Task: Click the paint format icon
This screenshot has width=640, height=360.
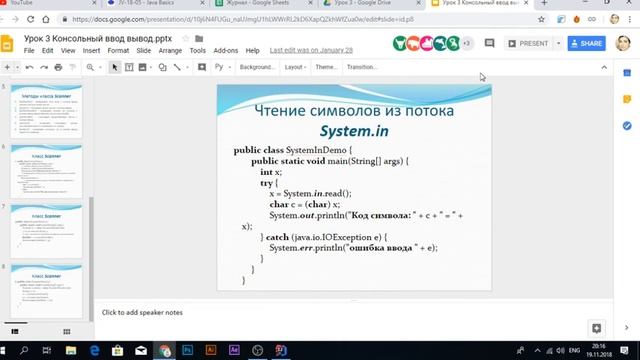Action: (73, 67)
